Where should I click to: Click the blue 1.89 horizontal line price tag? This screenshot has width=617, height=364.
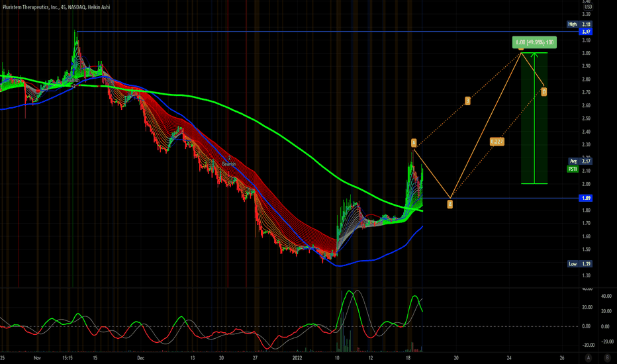[x=586, y=198]
